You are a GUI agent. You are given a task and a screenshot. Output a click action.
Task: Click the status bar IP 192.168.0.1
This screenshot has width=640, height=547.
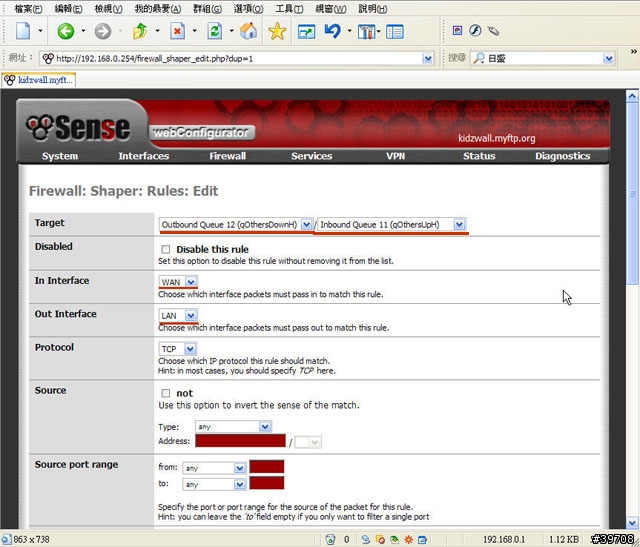point(504,539)
